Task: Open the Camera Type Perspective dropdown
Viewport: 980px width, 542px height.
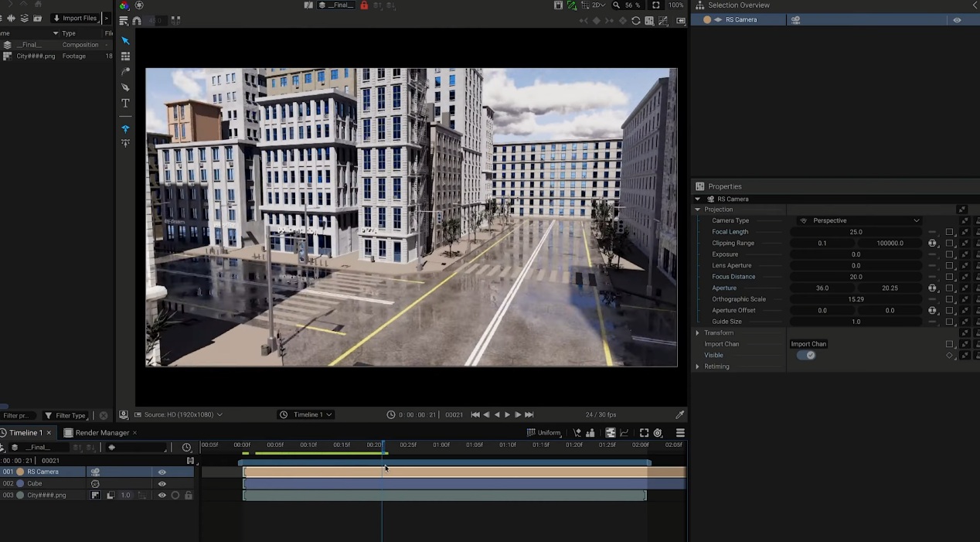Action: 859,220
